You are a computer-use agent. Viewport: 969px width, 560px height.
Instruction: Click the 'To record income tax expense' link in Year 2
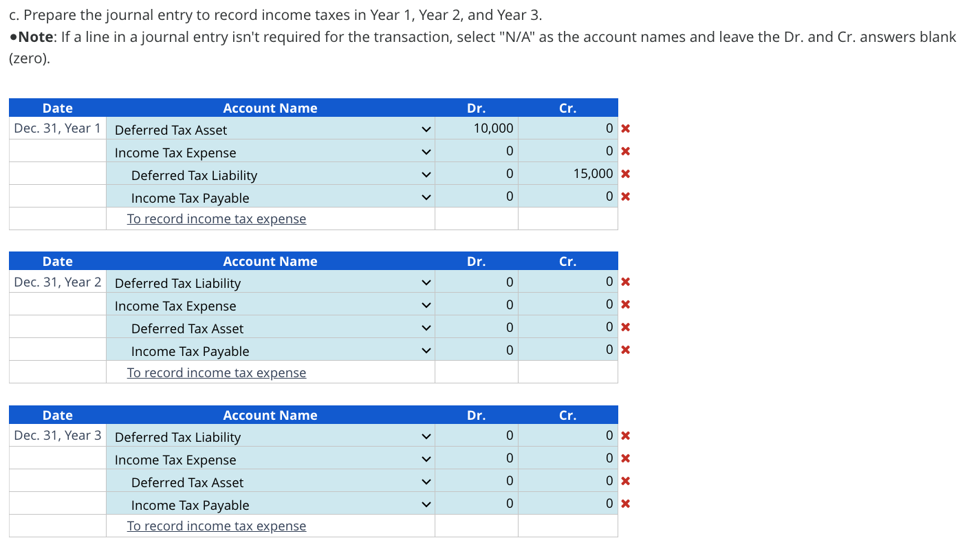point(215,372)
